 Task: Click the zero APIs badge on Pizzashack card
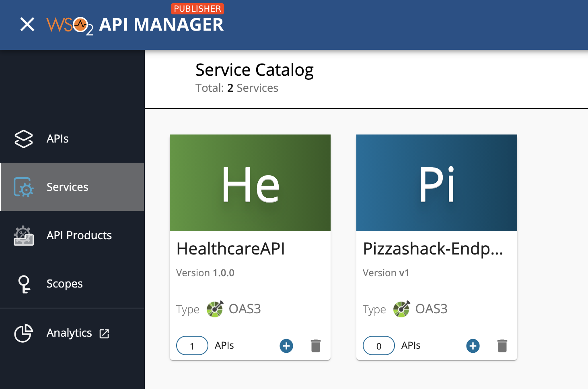[x=378, y=346]
